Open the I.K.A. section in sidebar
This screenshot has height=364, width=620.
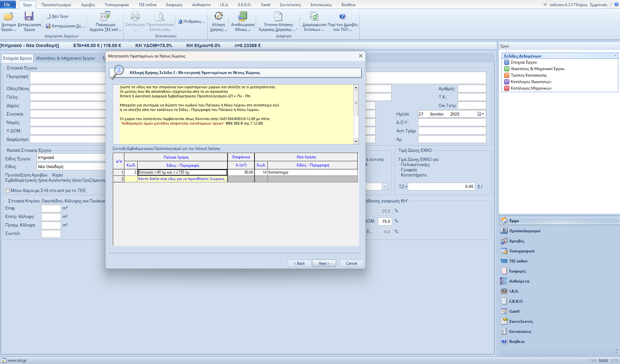(514, 291)
